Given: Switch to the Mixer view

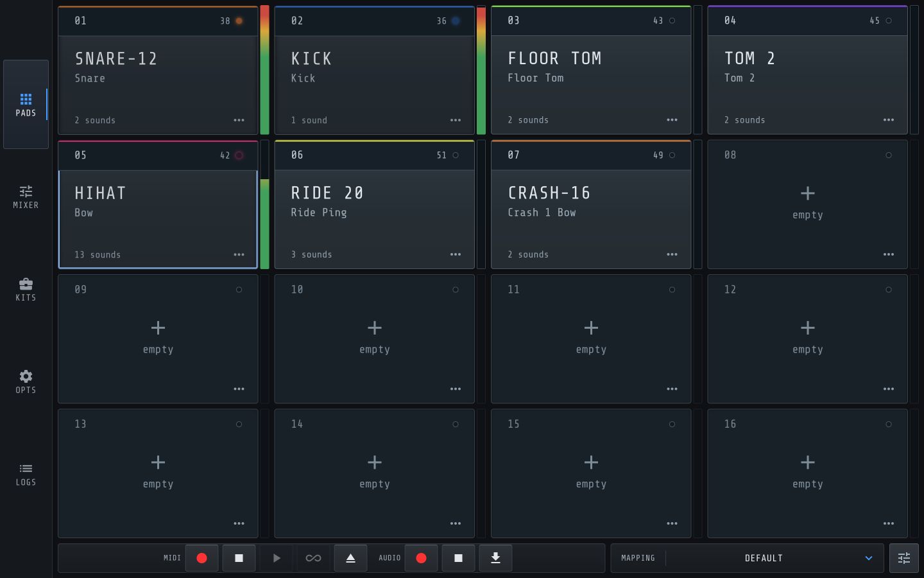Looking at the screenshot, I should tap(26, 197).
